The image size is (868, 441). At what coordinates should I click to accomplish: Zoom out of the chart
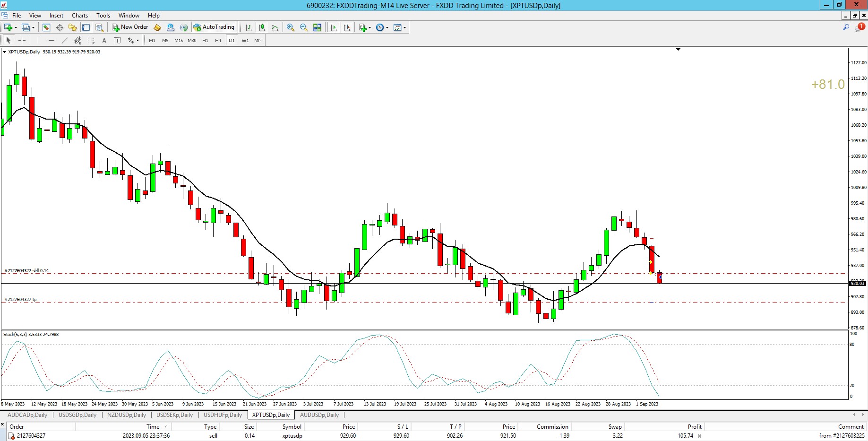(x=304, y=27)
